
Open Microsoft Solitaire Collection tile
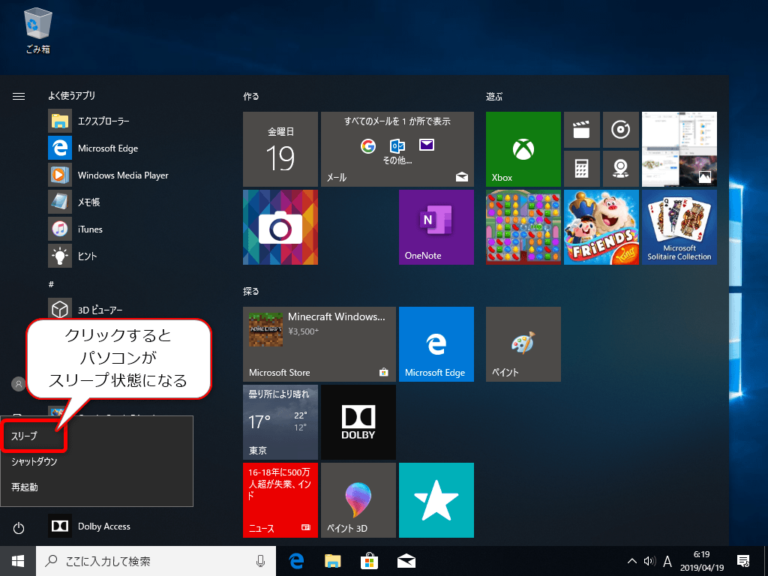pos(679,227)
